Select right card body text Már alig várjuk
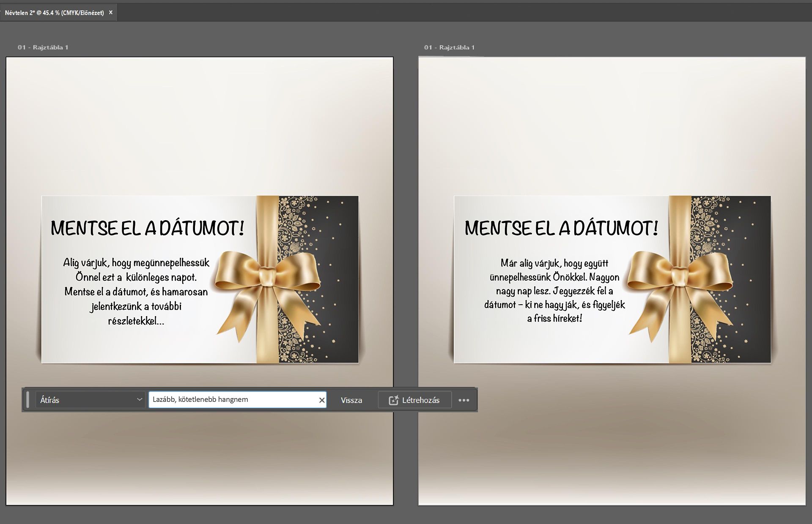This screenshot has height=524, width=812. pyautogui.click(x=554, y=291)
